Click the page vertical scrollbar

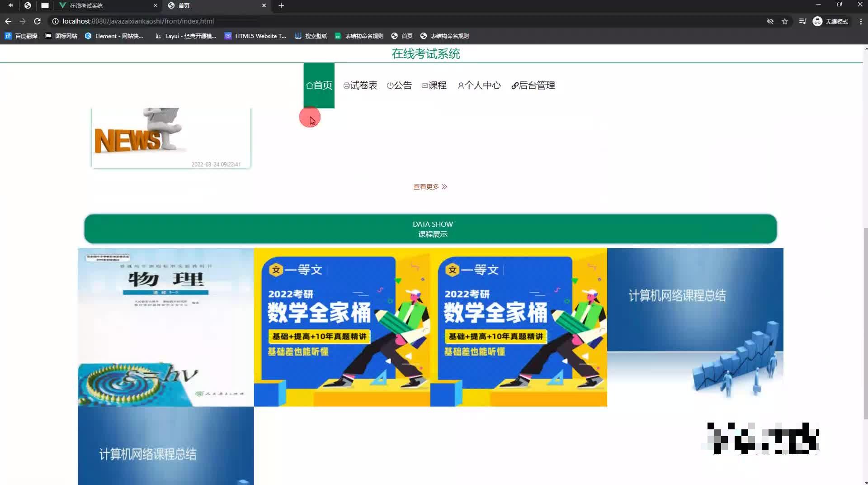(866, 324)
